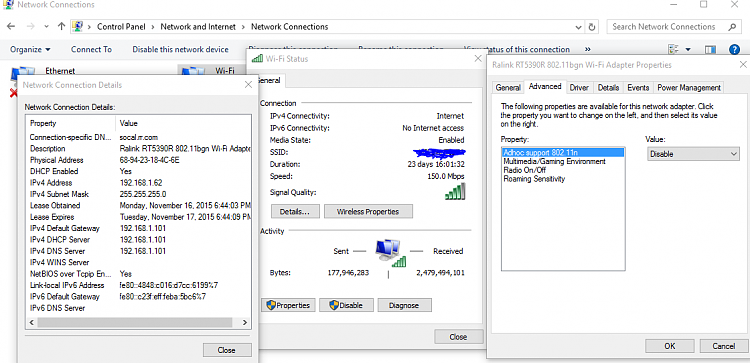Viewport: 750px width, 363px height.
Task: Select the Lease Obtained row
Action: coord(138,206)
